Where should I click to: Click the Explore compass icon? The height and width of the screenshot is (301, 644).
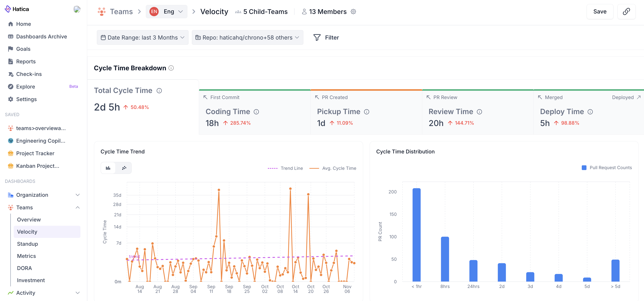pos(11,86)
